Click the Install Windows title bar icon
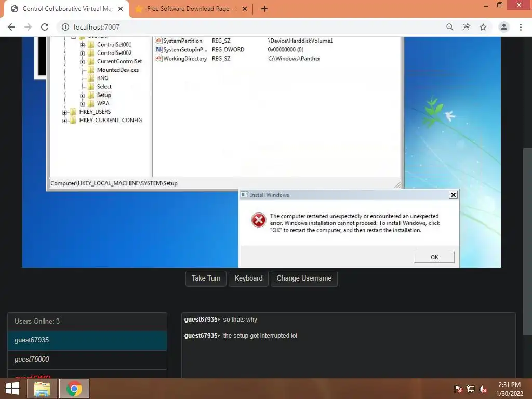532x399 pixels. coord(244,195)
